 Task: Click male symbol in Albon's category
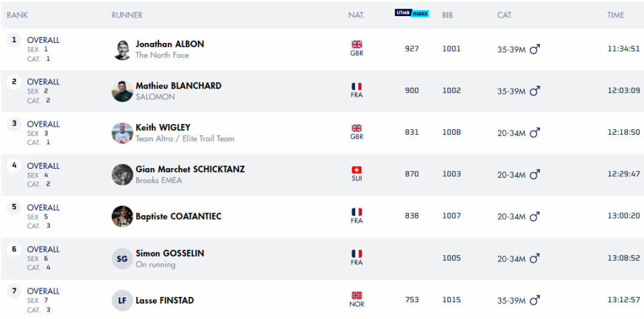(535, 49)
